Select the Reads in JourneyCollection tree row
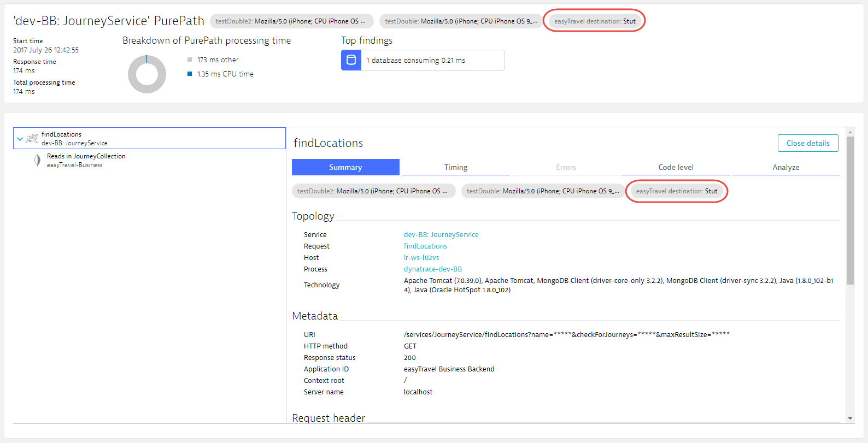 coord(149,160)
